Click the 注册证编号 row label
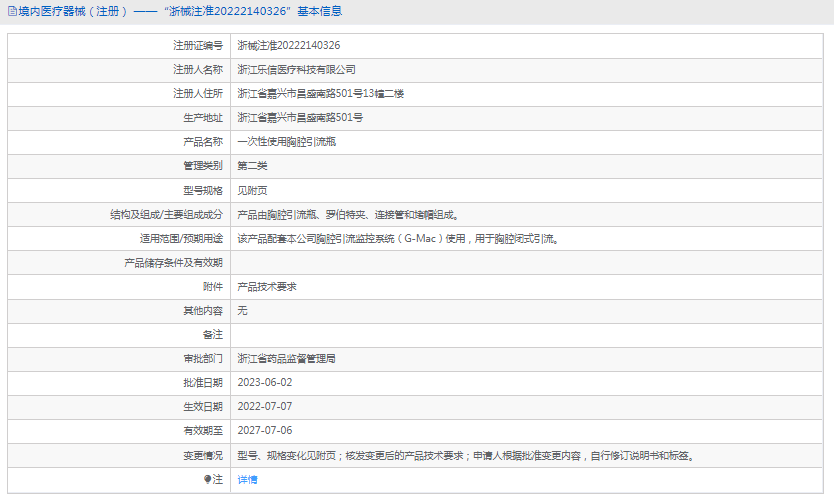Screen dimensions: 834x502 pos(198,46)
